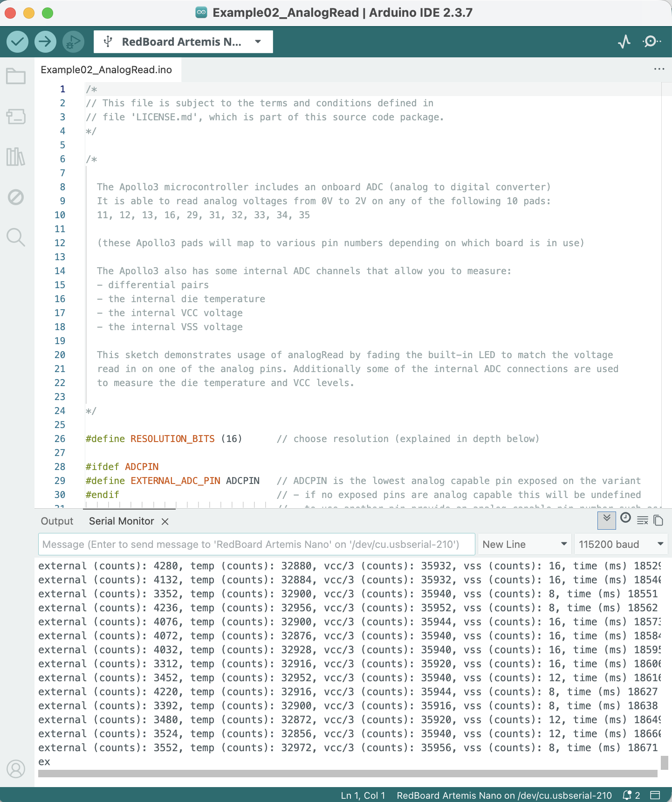Toggle the bottom panel from status bar
The width and height of the screenshot is (672, 802).
[x=655, y=795]
